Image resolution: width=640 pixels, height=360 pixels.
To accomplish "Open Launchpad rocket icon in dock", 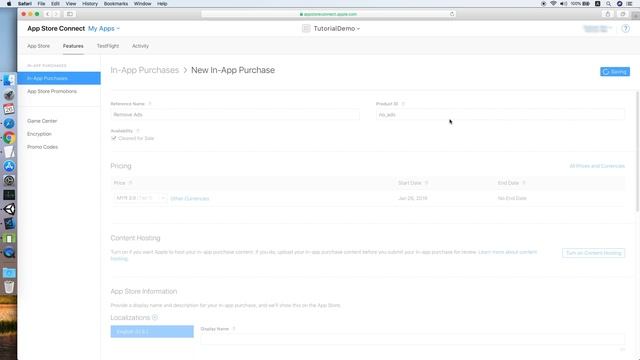I will (x=9, y=95).
